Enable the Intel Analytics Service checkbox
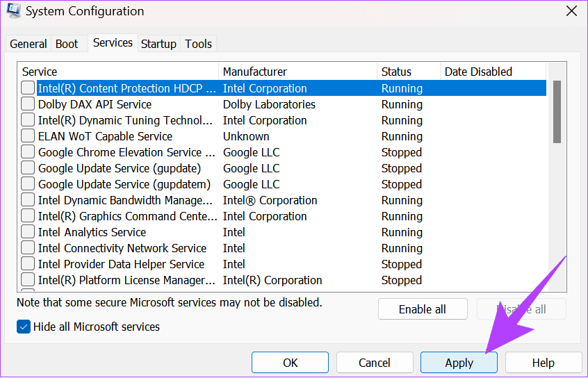 point(28,232)
